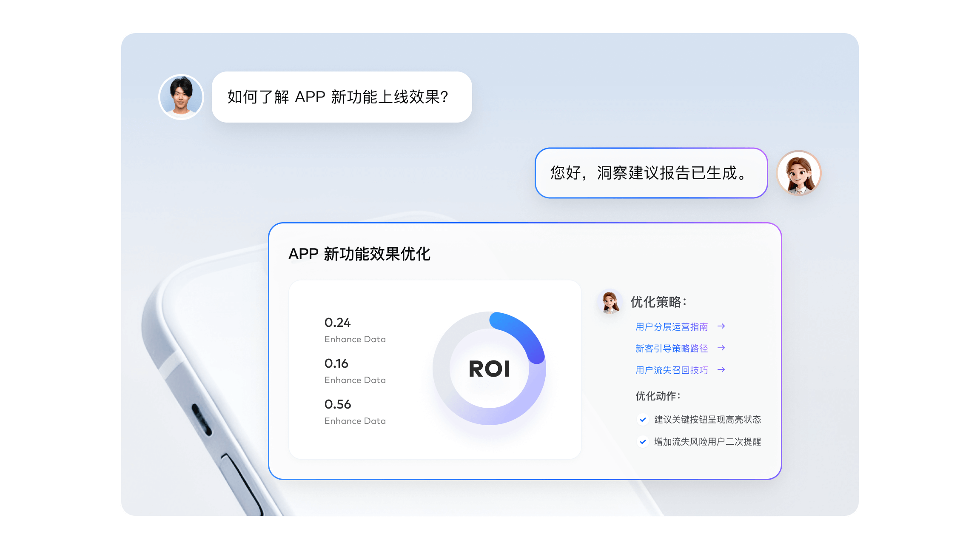The image size is (980, 549).
Task: Click the question bubble about APP 新功能
Action: tap(342, 97)
